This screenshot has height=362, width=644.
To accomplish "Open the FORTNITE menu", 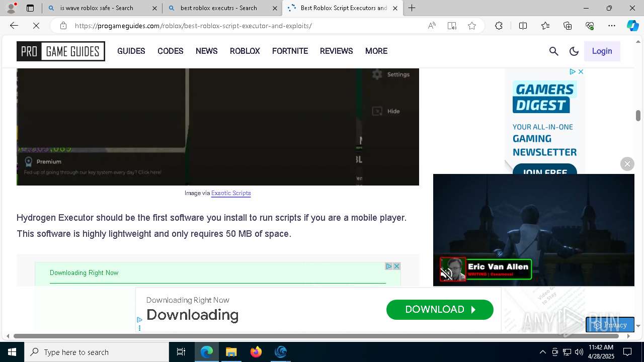I will (x=290, y=51).
